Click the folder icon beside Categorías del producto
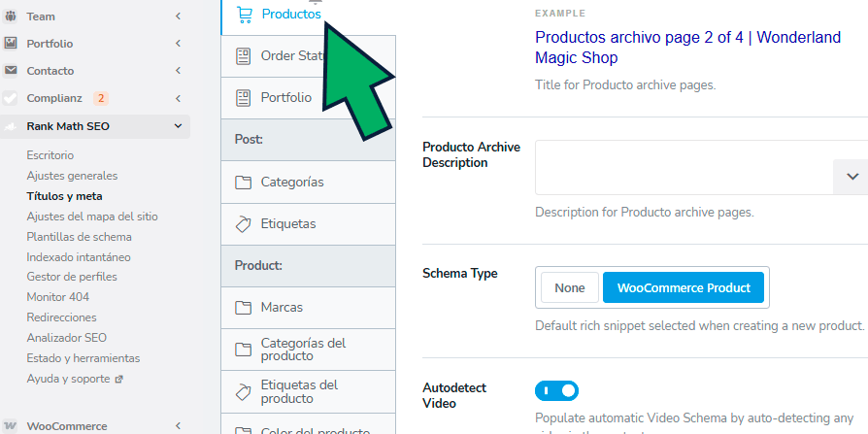This screenshot has width=868, height=434. pos(243,350)
